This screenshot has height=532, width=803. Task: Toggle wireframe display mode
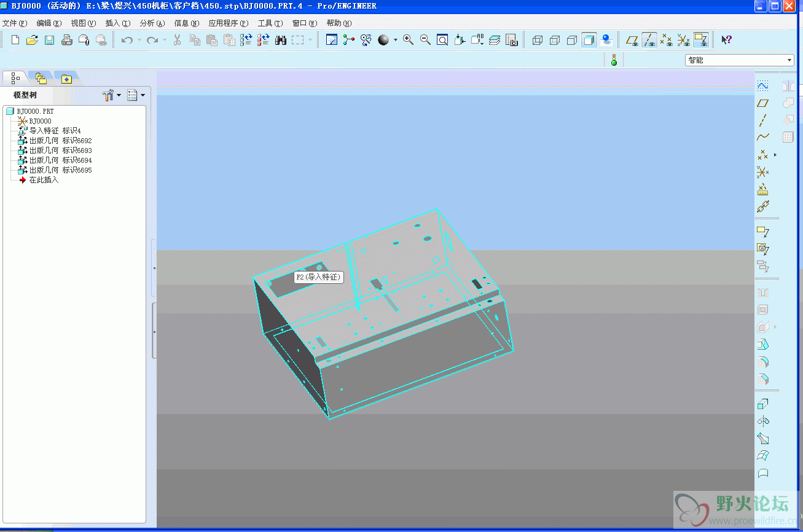(538, 40)
